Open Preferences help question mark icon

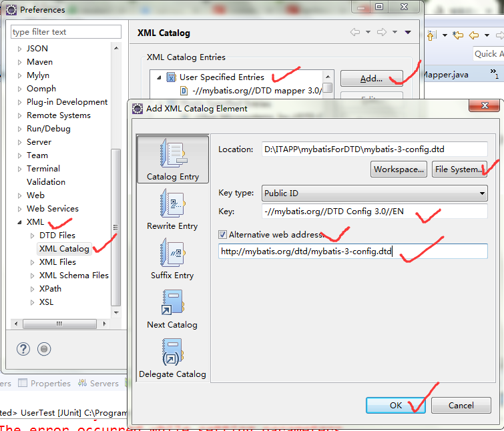(23, 349)
